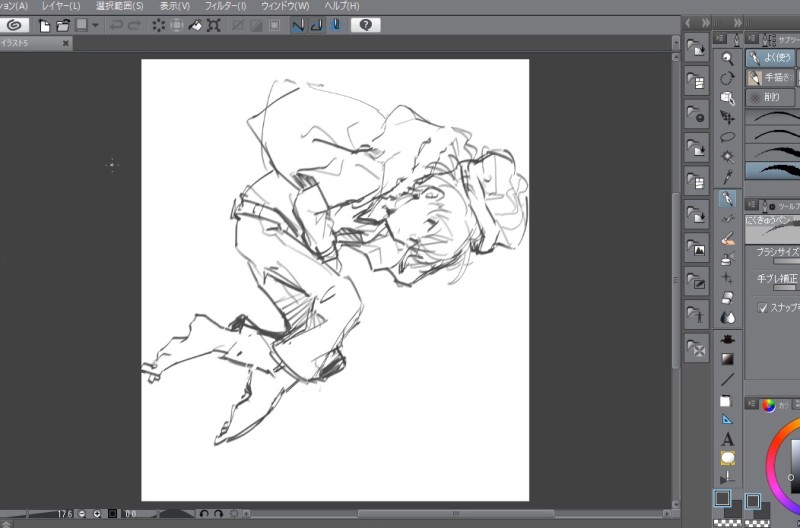Select the Zoom magnifier tool

[x=727, y=58]
